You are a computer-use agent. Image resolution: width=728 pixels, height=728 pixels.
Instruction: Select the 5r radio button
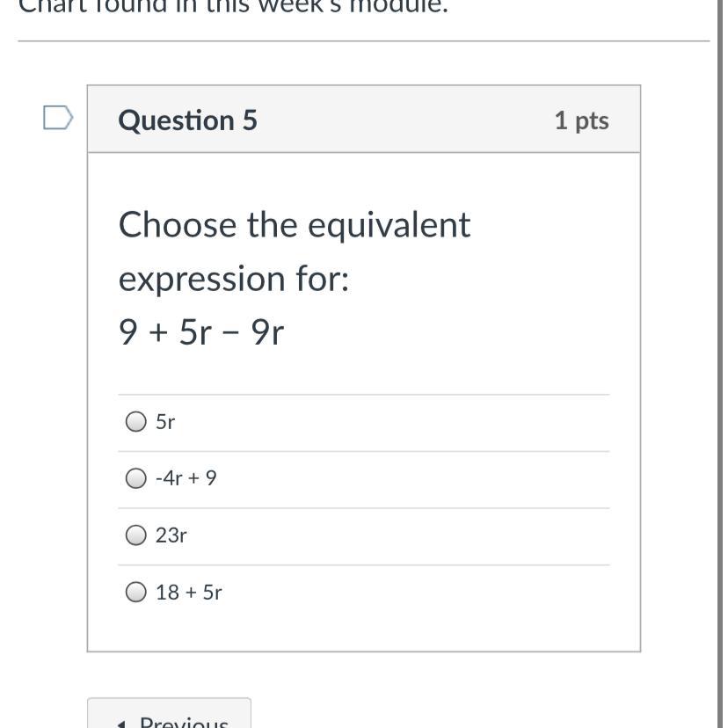(135, 422)
